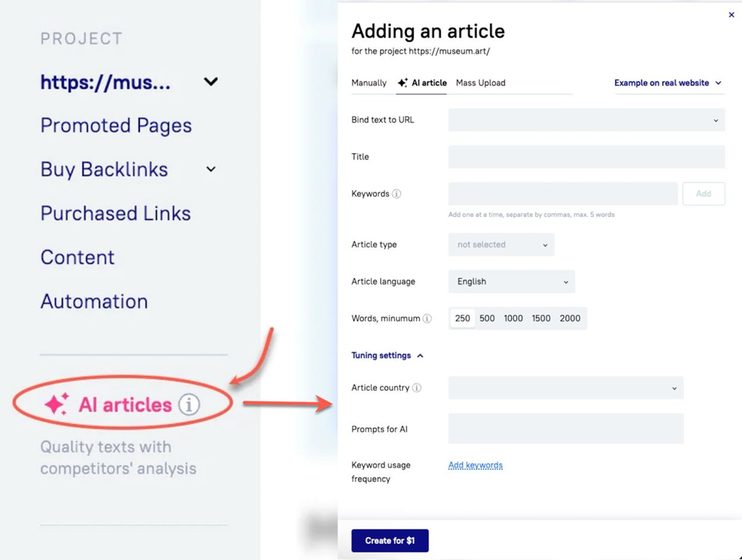The height and width of the screenshot is (560, 742).
Task: Click the Create for $1 button
Action: [x=389, y=541]
